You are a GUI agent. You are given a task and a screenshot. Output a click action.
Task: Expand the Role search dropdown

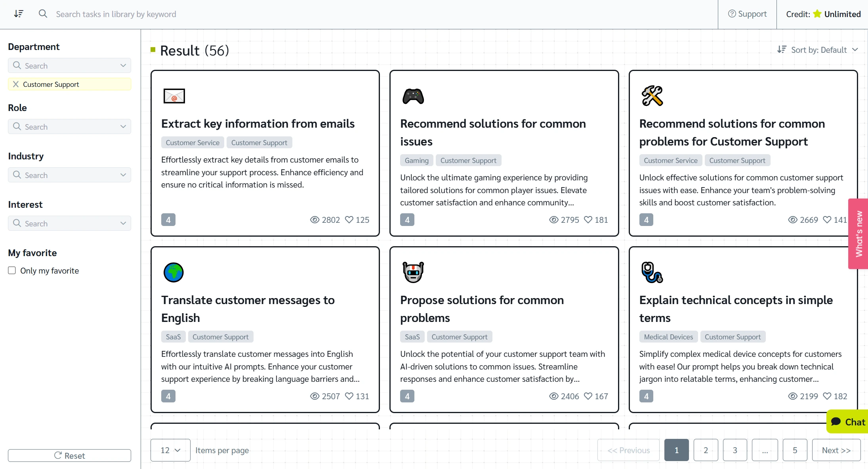[124, 126]
